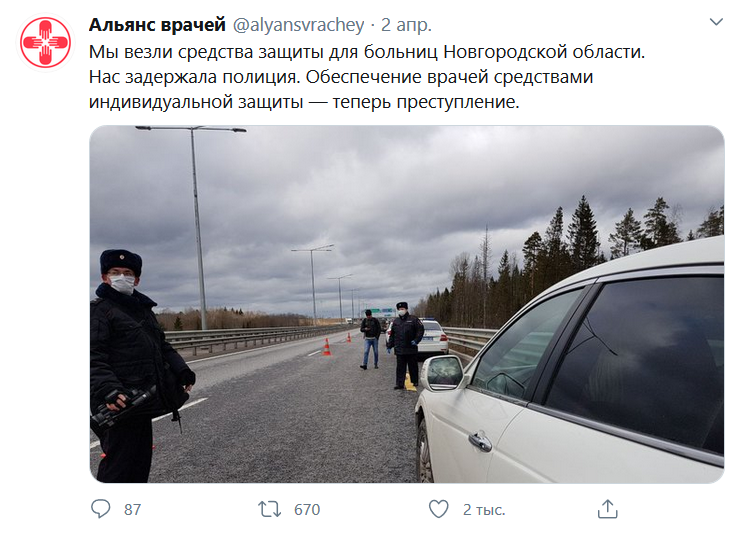
Task: Open the @alyansvrachey handle link
Action: coord(298,25)
